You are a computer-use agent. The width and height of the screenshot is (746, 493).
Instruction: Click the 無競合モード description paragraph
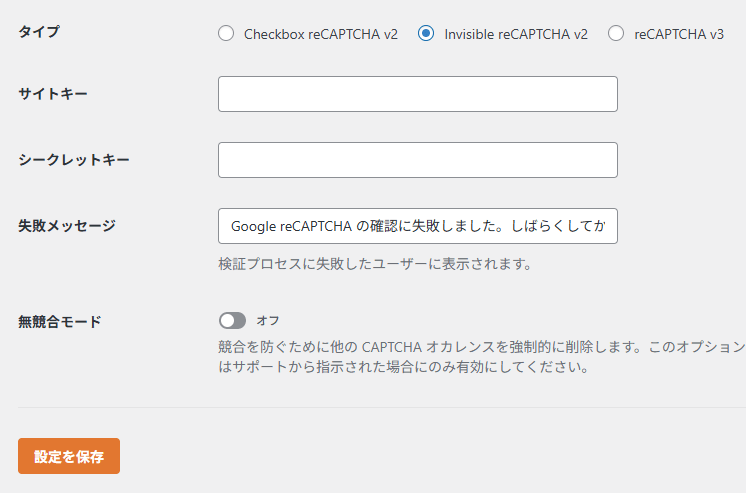pyautogui.click(x=480, y=357)
